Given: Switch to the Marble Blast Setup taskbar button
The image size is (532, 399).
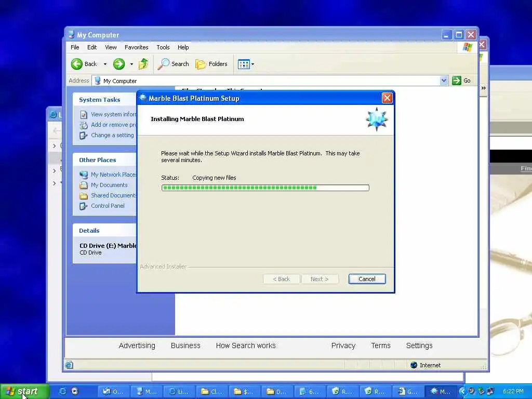Looking at the screenshot, I should point(441,392).
